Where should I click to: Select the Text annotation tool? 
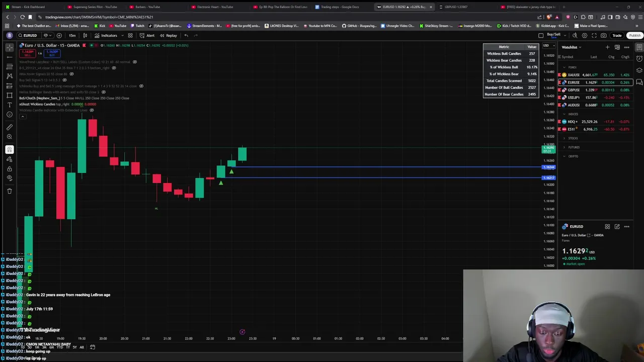[x=9, y=105]
